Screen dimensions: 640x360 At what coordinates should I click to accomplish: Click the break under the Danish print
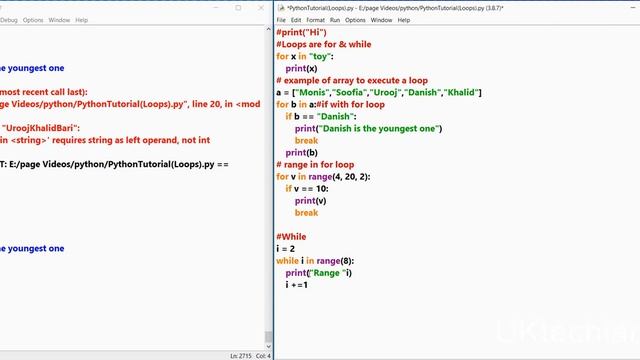coord(306,140)
